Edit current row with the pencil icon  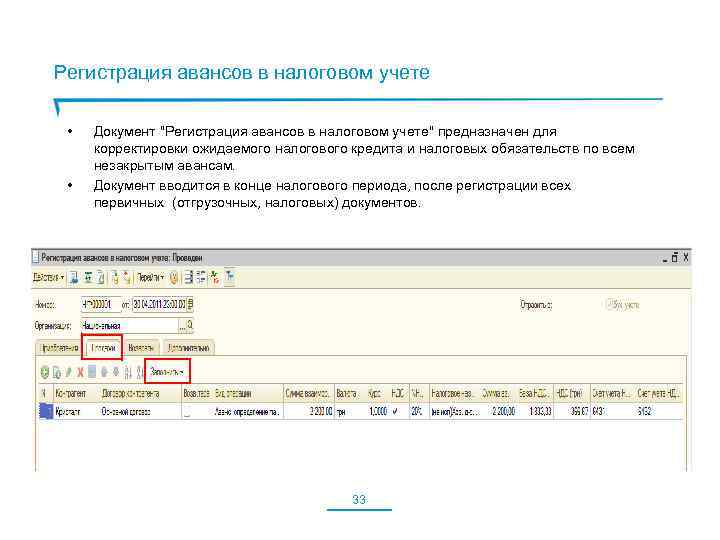(x=68, y=372)
